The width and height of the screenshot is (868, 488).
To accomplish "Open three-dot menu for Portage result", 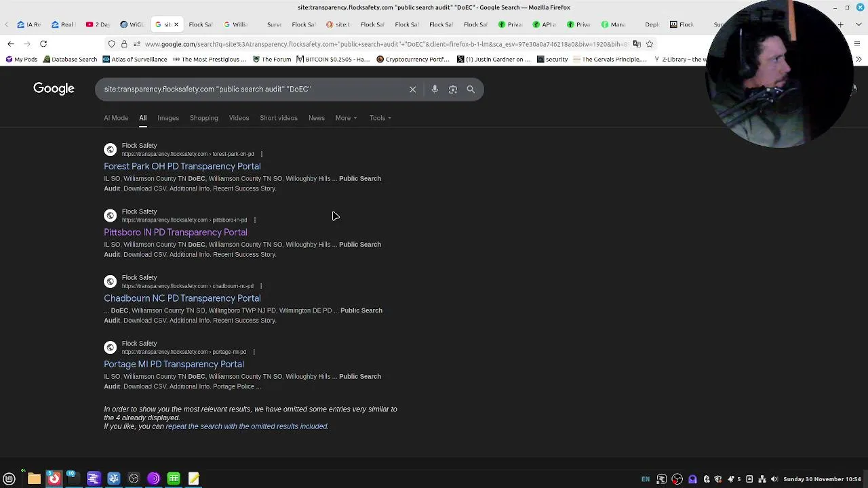I will pyautogui.click(x=254, y=352).
